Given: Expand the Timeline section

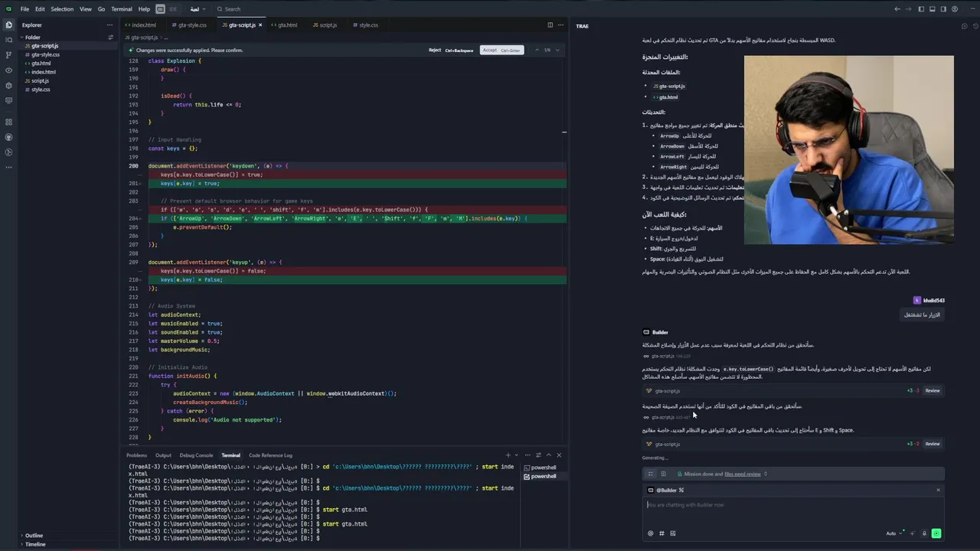Looking at the screenshot, I should tap(35, 544).
